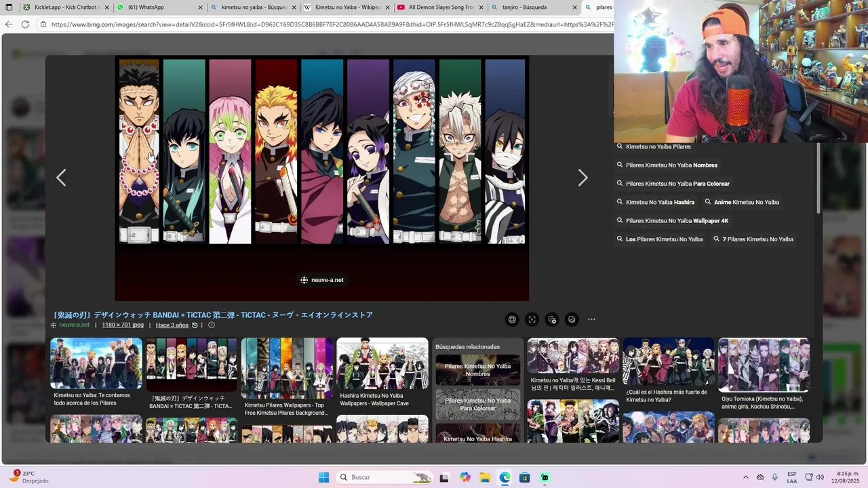Select the 'Anime Kimetsu No Yaiba' suggestion
868x488 pixels.
click(742, 202)
